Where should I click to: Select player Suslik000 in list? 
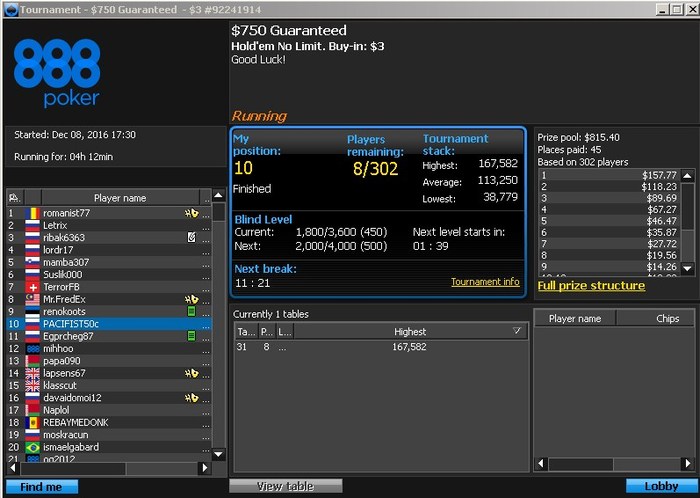pyautogui.click(x=108, y=274)
